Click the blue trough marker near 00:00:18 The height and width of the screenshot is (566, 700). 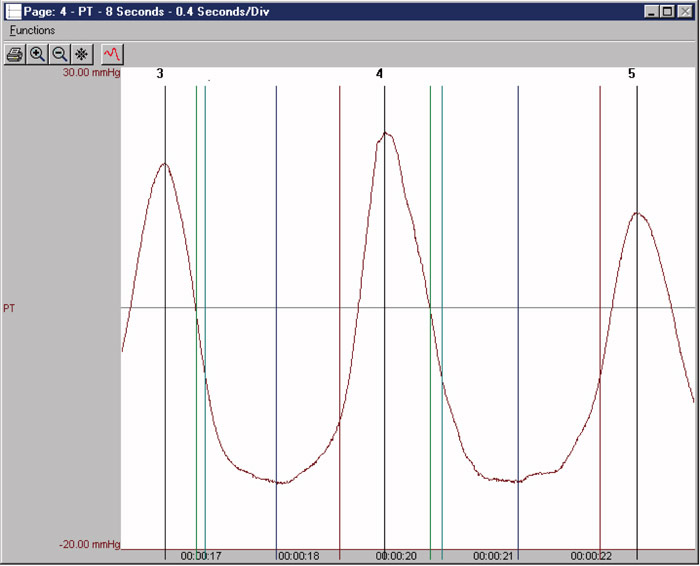[x=276, y=321]
